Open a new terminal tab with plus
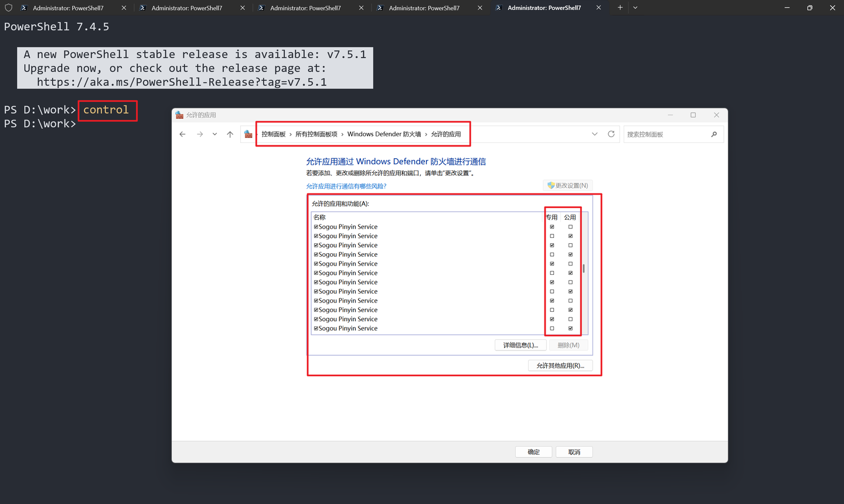 pyautogui.click(x=620, y=8)
